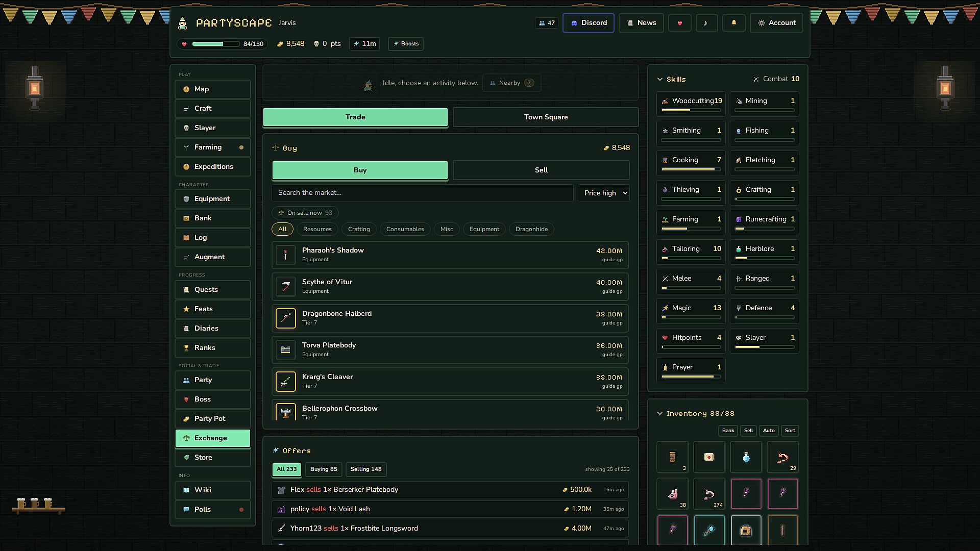Click Krarg's Cleaver item icon
Image resolution: width=980 pixels, height=551 pixels.
285,381
